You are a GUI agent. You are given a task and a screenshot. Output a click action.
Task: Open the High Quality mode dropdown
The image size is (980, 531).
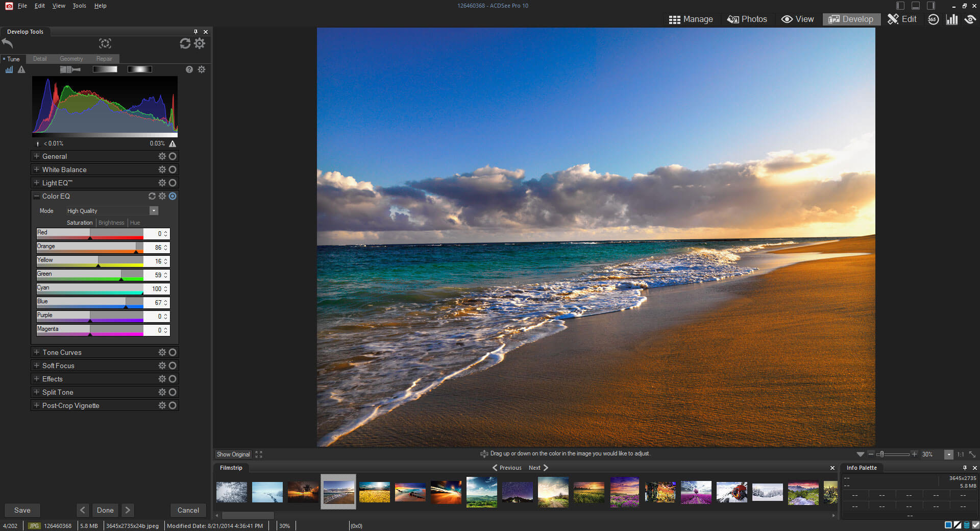(x=154, y=210)
